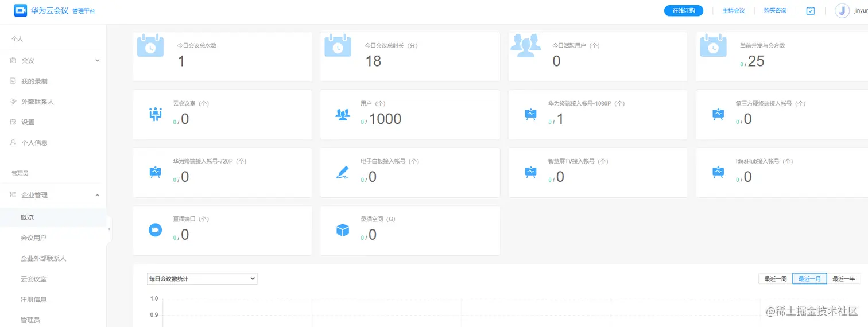Select the 最近一年 range option
The height and width of the screenshot is (327, 868).
point(844,279)
